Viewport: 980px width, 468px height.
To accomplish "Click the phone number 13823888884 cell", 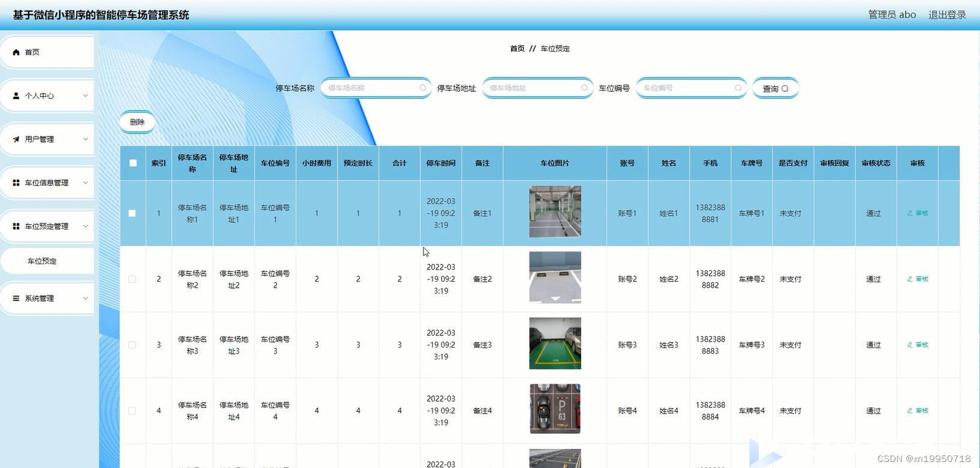I will pos(710,411).
